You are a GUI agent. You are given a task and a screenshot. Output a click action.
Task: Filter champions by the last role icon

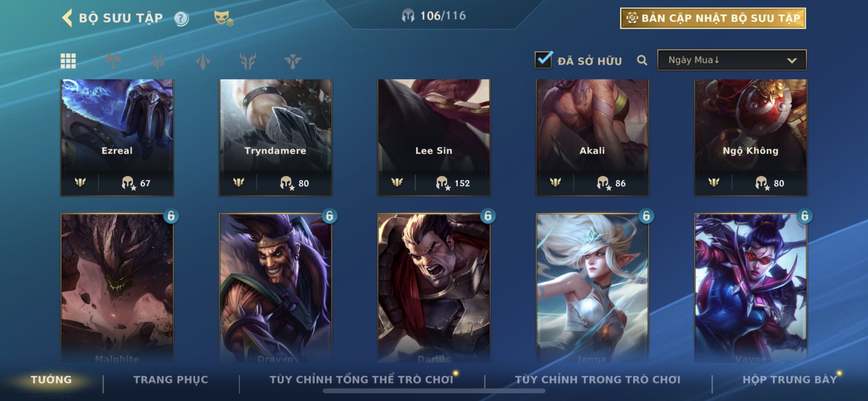click(293, 61)
